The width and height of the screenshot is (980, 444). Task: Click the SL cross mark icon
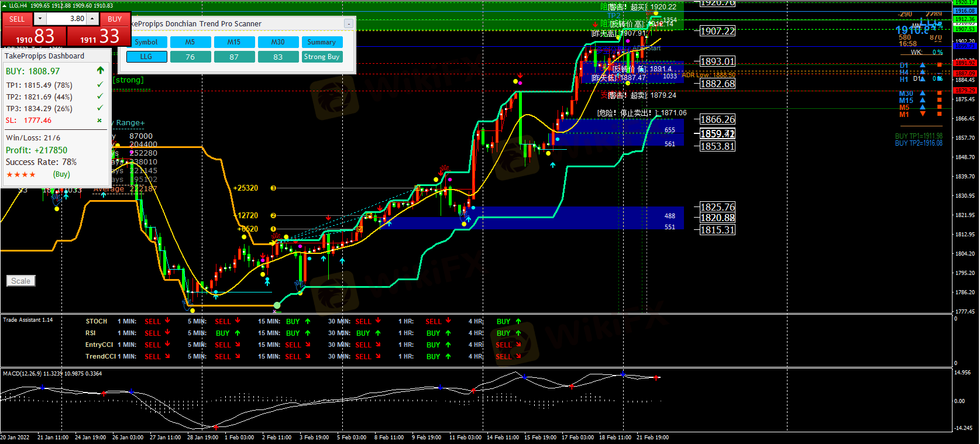tap(99, 121)
